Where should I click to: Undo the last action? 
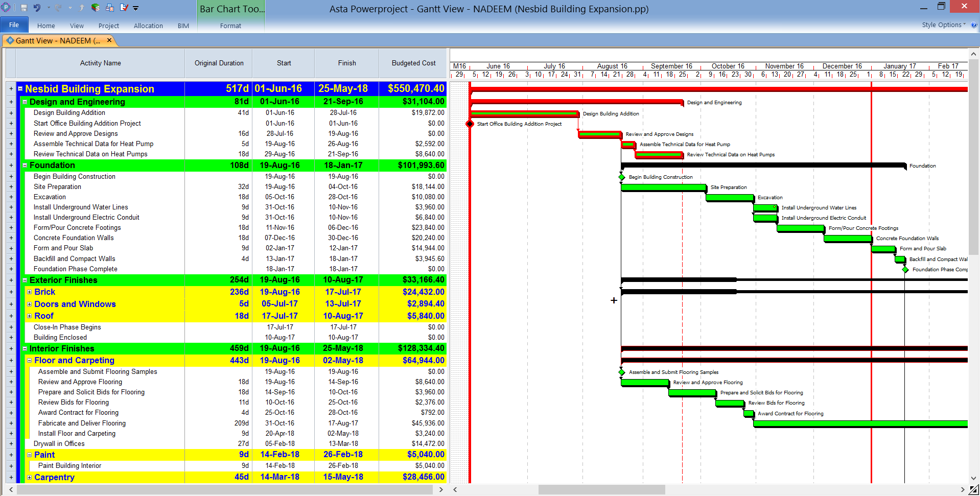pyautogui.click(x=37, y=8)
